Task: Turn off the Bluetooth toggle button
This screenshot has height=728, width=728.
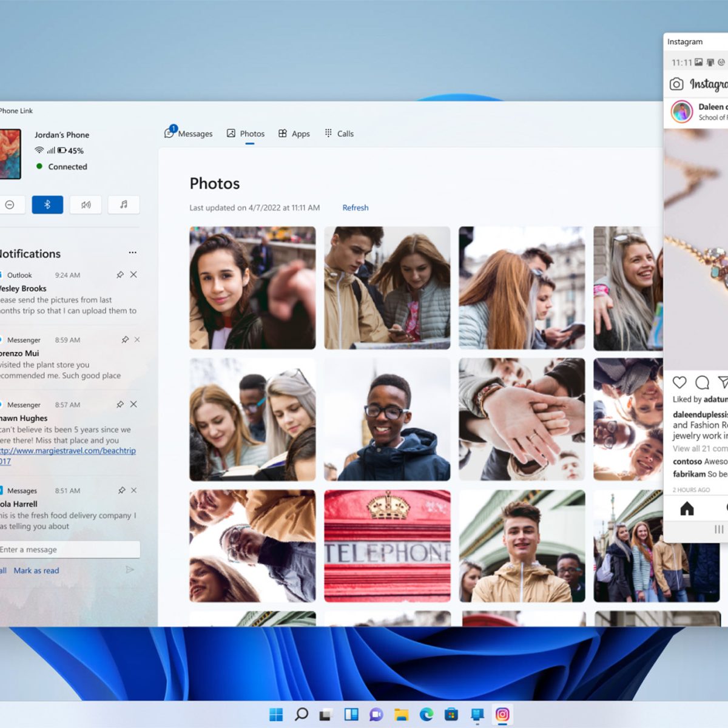Action: (47, 205)
